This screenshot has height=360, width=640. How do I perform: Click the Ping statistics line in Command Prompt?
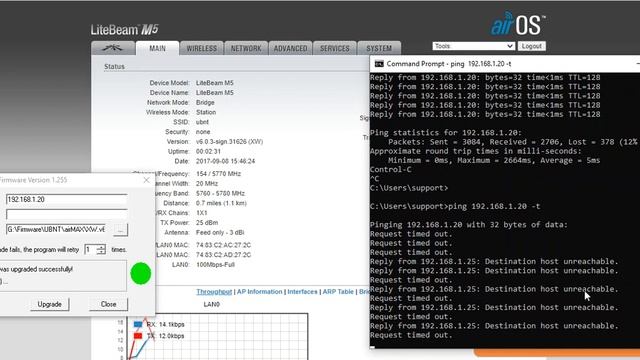(446, 133)
